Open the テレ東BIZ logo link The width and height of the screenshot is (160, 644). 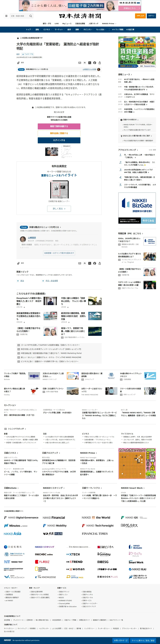42,562
